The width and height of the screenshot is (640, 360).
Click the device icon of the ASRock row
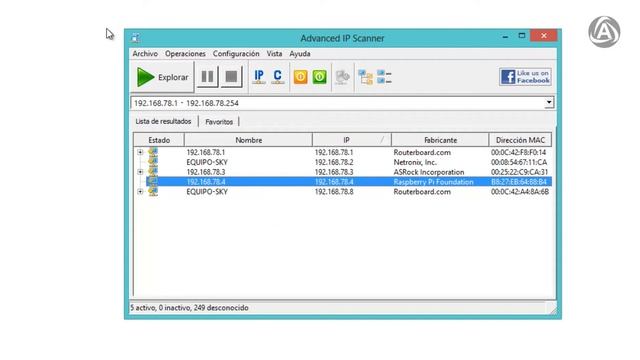(x=153, y=172)
